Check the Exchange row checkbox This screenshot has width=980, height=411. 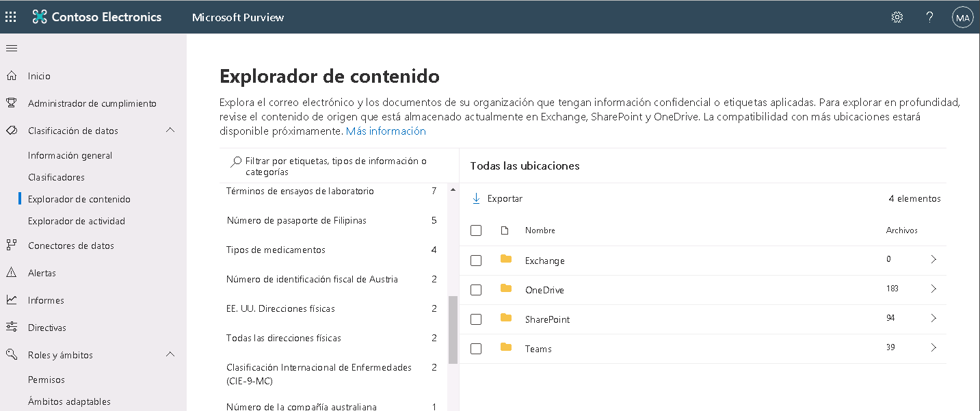coord(476,260)
